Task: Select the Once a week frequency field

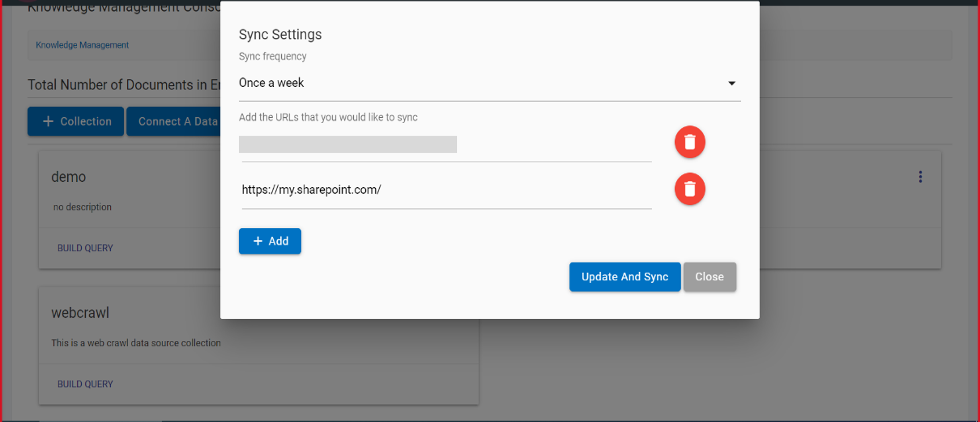Action: coord(490,83)
